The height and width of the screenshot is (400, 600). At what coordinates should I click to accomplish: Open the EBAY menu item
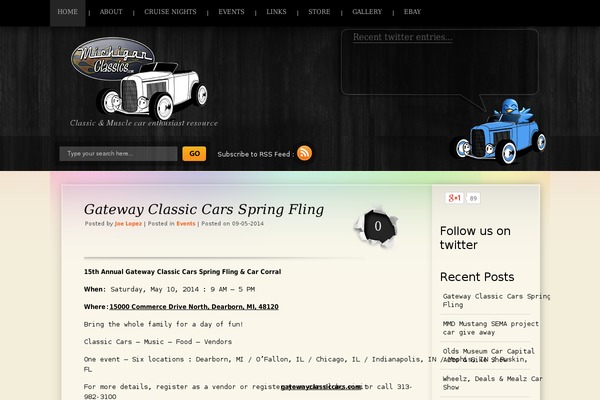click(x=412, y=12)
